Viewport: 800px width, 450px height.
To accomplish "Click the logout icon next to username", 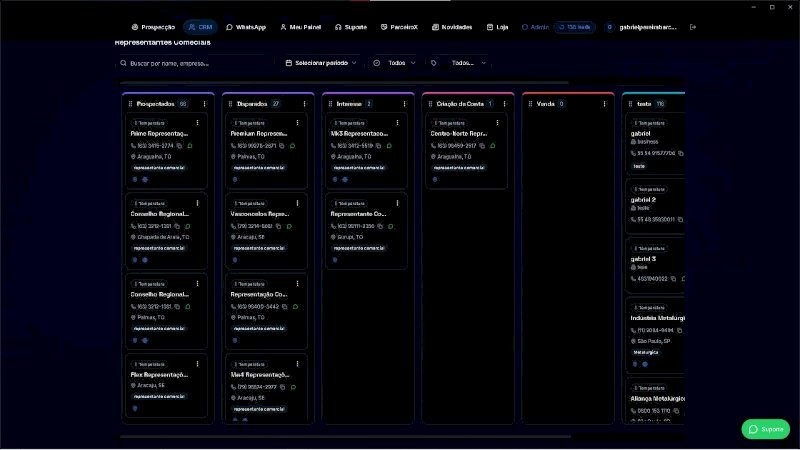I will [693, 27].
